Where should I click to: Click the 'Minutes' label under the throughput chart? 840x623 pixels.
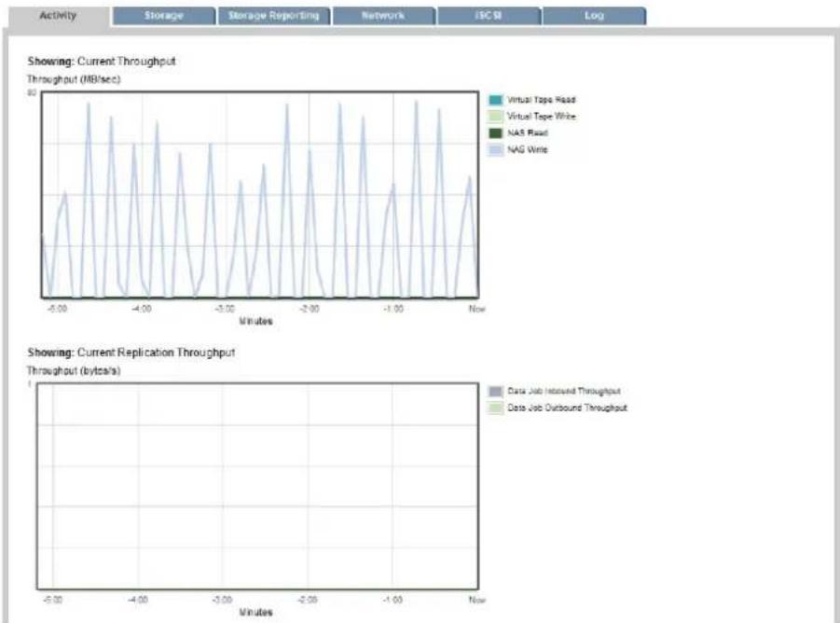pyautogui.click(x=255, y=322)
